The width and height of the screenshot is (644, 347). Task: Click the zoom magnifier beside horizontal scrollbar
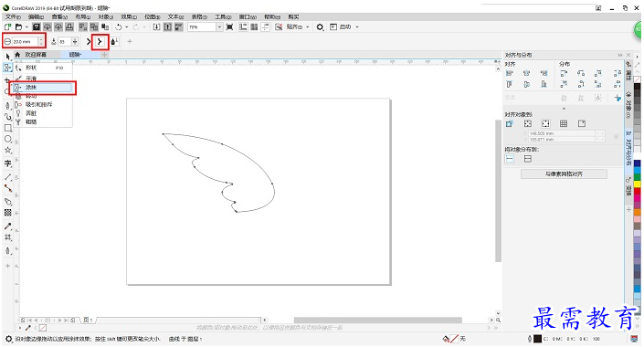point(498,320)
